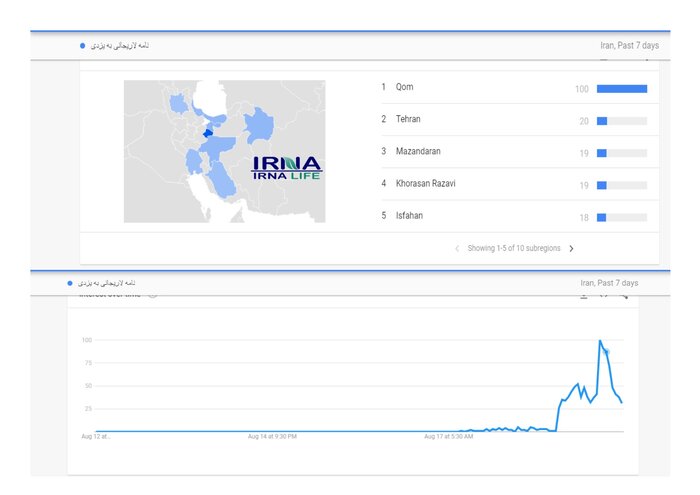Viewport: 700px width, 495px height.
Task: Go to previous page of subregions
Action: 457,248
